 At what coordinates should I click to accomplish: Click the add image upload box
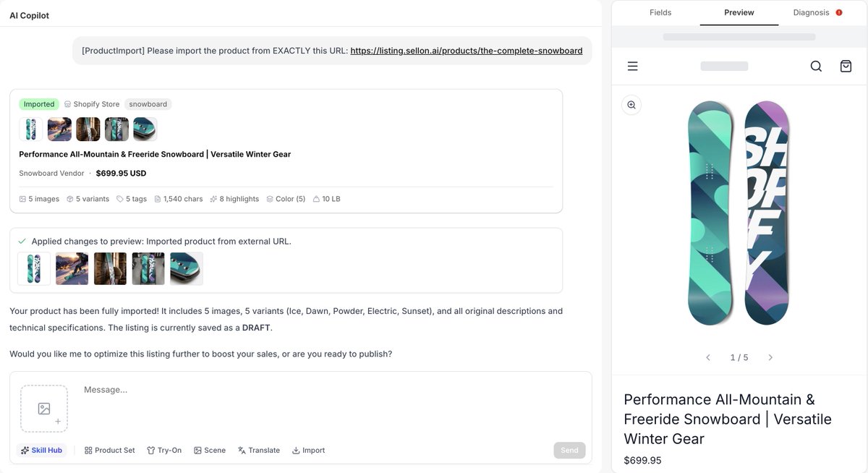[44, 409]
